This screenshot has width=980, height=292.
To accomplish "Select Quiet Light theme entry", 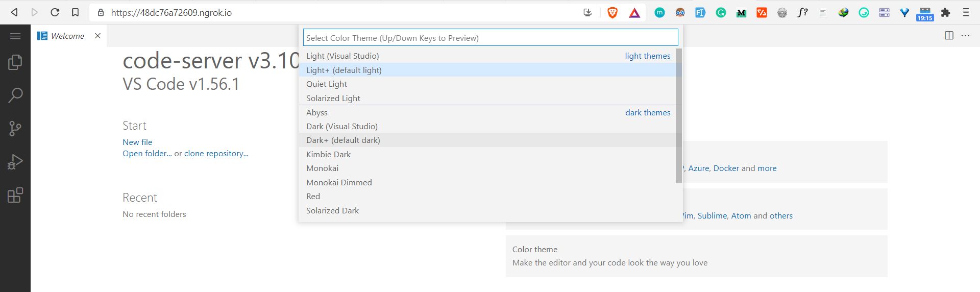I will click(327, 84).
